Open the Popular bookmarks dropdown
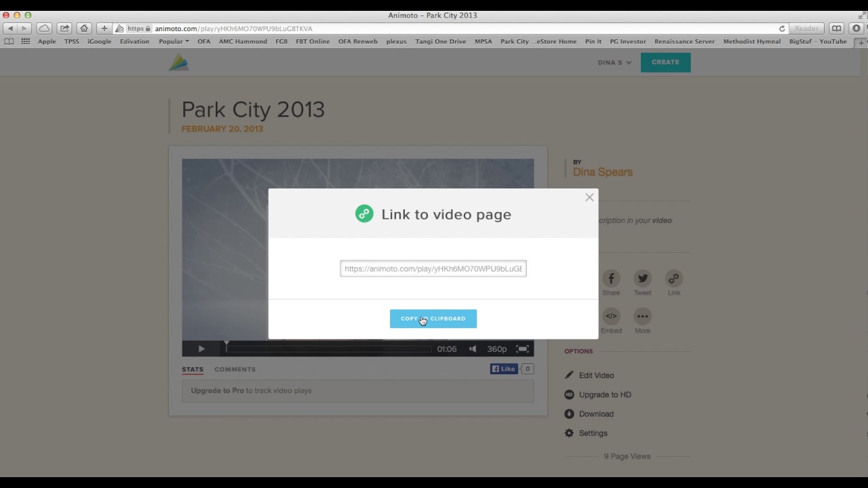This screenshot has width=868, height=488. coord(174,41)
